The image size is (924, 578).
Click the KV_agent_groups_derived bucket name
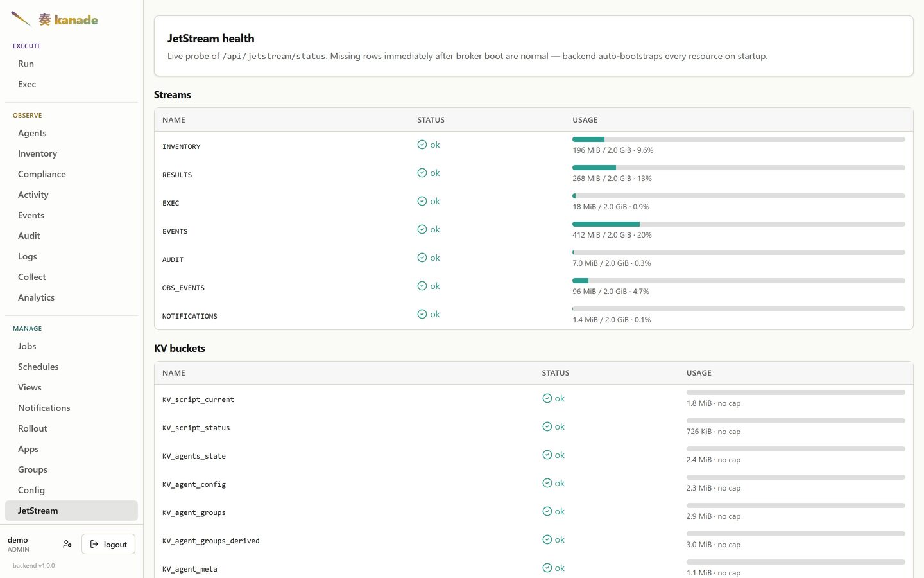211,541
